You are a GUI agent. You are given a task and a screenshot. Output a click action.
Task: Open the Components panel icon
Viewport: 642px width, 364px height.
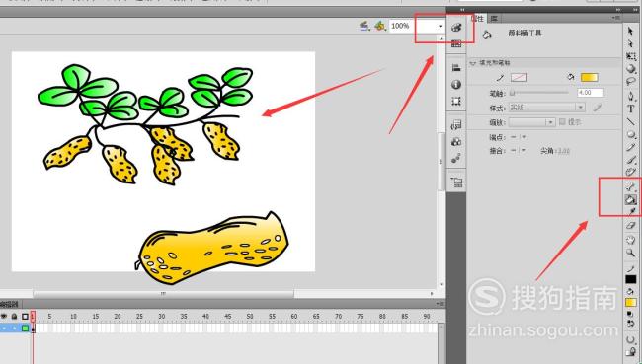(456, 141)
